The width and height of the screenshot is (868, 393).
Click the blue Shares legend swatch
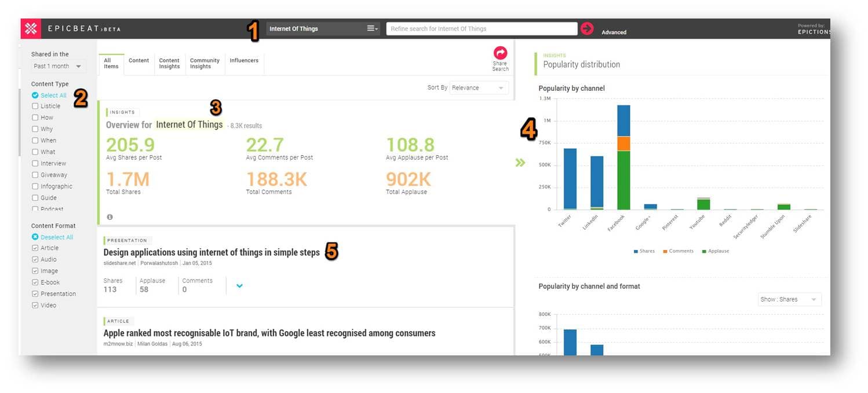(x=636, y=251)
